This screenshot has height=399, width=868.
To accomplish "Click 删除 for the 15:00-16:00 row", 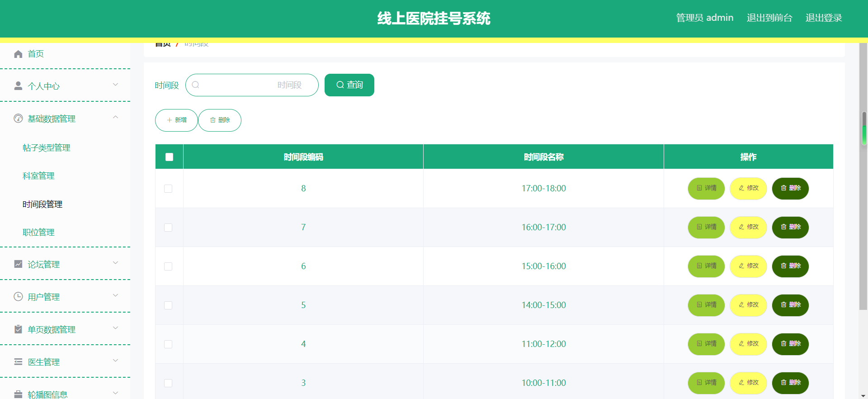I will 790,266.
